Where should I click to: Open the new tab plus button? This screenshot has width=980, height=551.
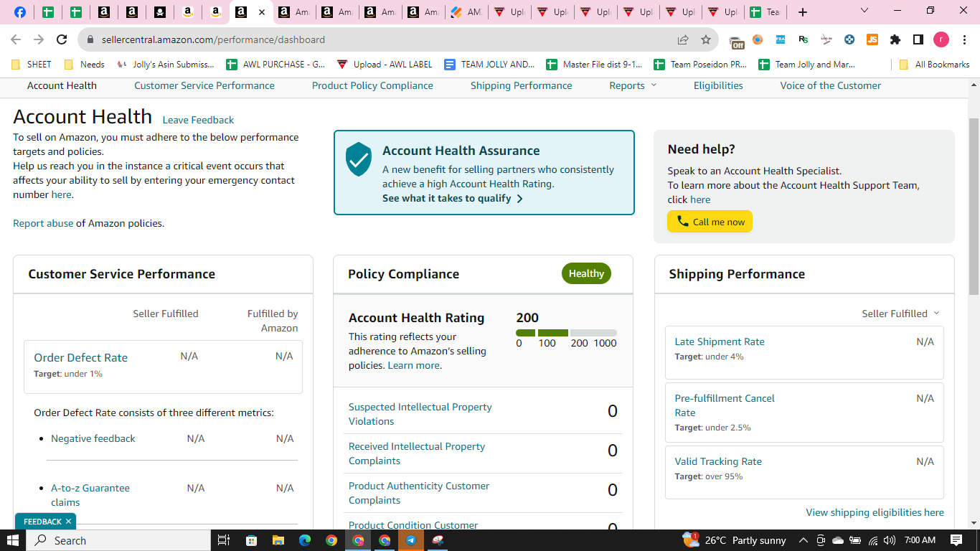[x=803, y=12]
